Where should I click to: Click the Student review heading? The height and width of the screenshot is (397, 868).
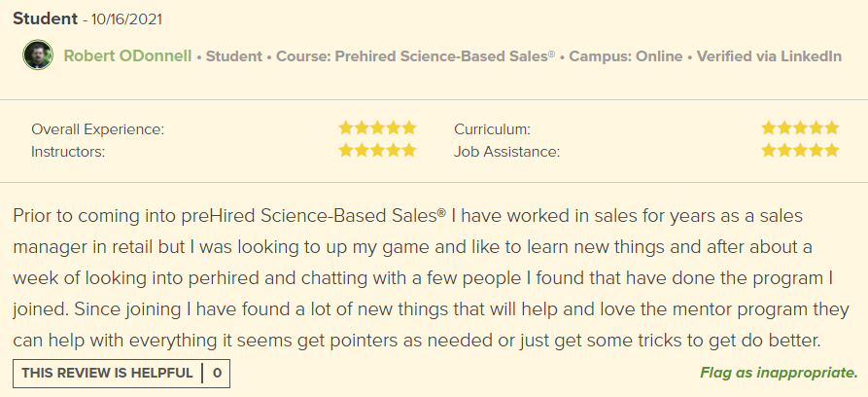pyautogui.click(x=45, y=18)
